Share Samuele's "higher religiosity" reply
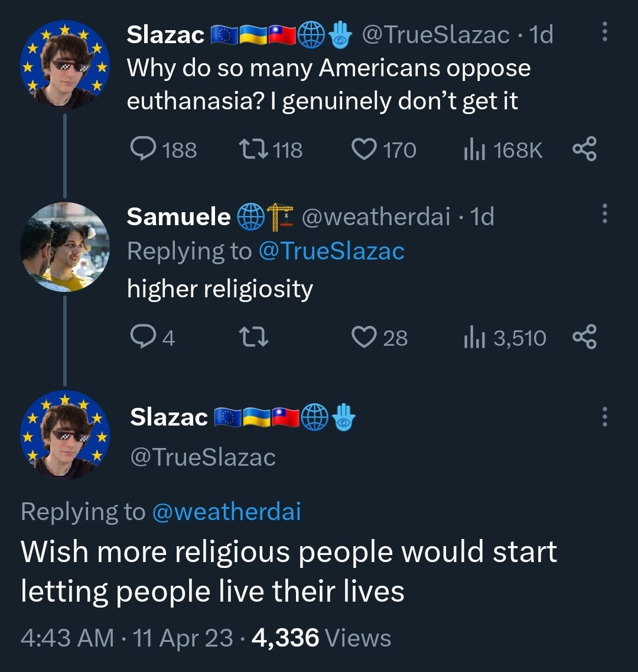Screen dimensions: 638x672 585,337
